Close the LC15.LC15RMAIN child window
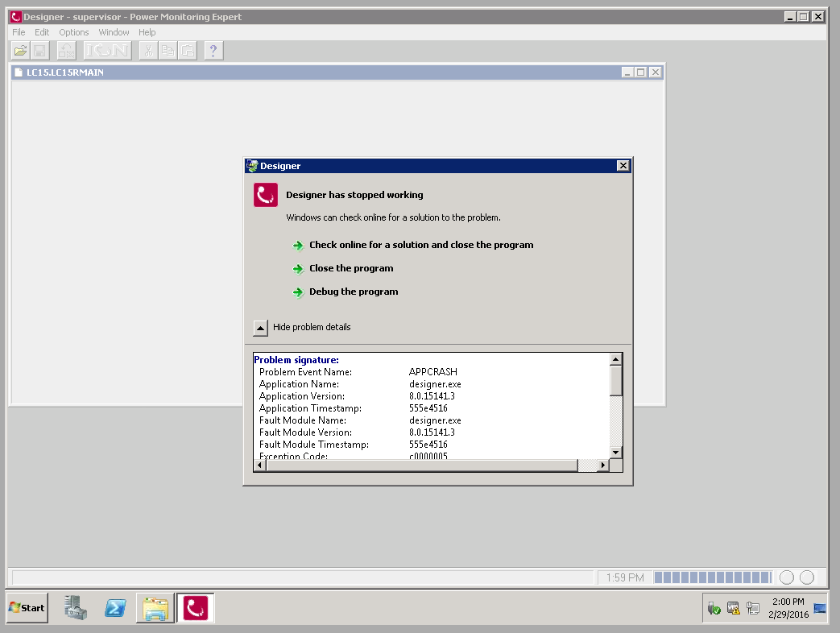The height and width of the screenshot is (633, 840). pos(656,72)
